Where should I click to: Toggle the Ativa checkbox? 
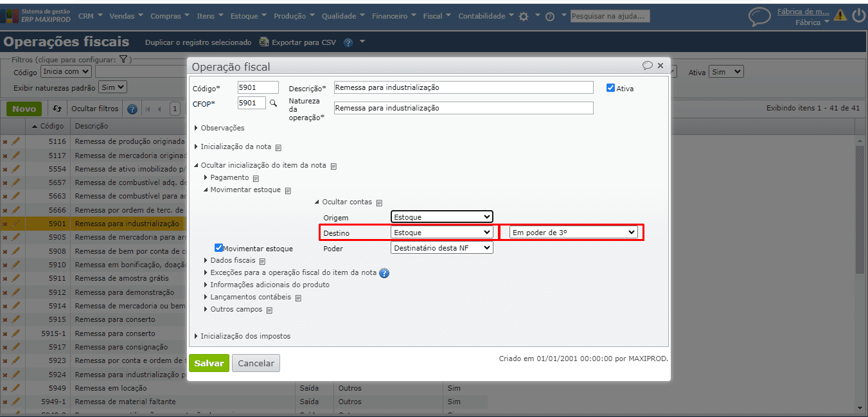coord(610,88)
